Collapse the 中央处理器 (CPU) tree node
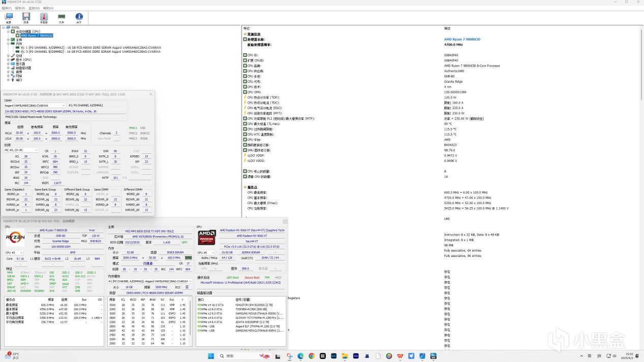Image resolution: width=644 pixels, height=362 pixels. tap(8, 31)
